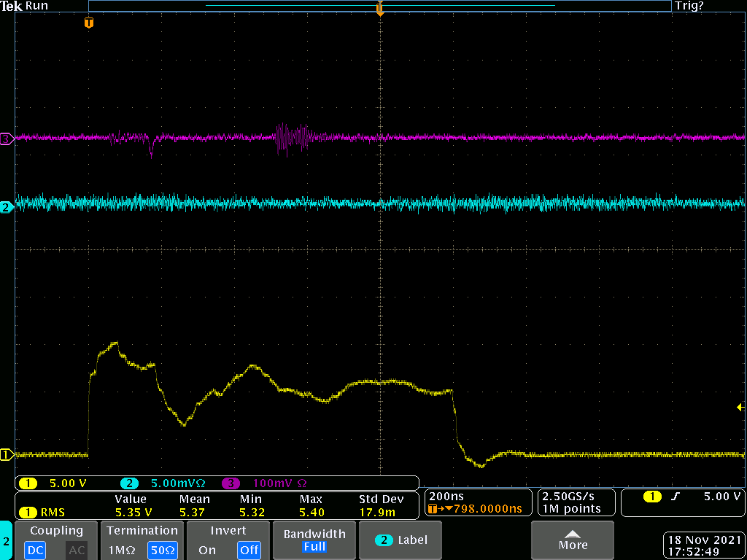Select the channel 3 100mV badge
This screenshot has height=560, width=747.
click(231, 483)
